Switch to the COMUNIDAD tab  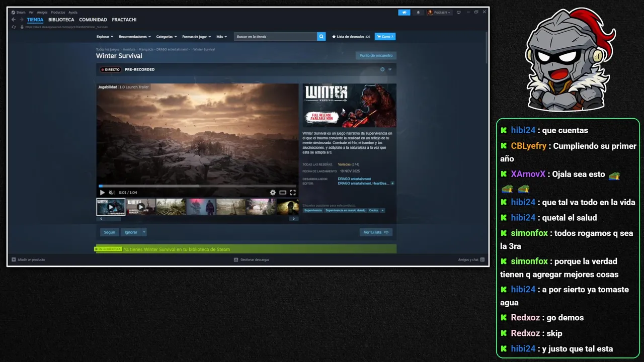(93, 20)
